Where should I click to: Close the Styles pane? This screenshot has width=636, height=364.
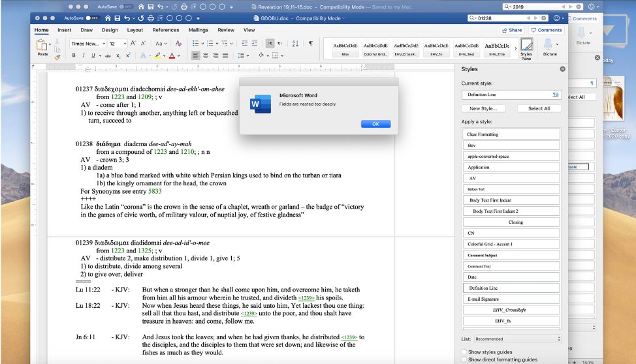[563, 69]
